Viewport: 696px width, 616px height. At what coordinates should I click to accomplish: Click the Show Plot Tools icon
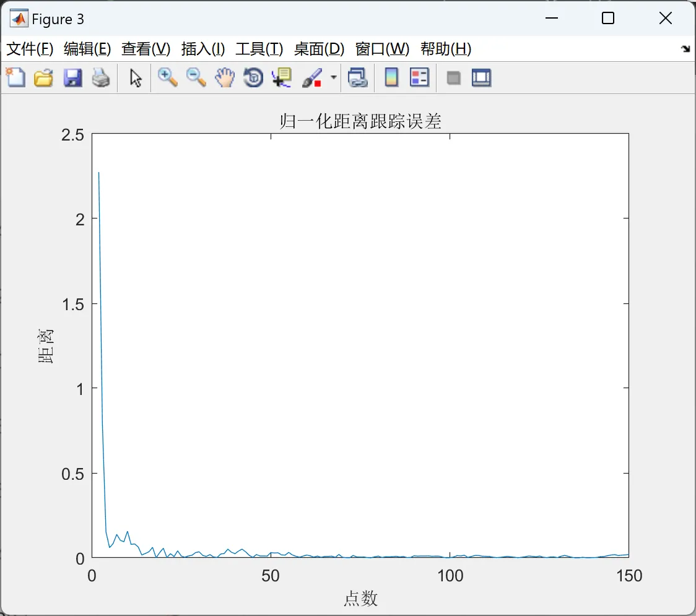coord(481,77)
